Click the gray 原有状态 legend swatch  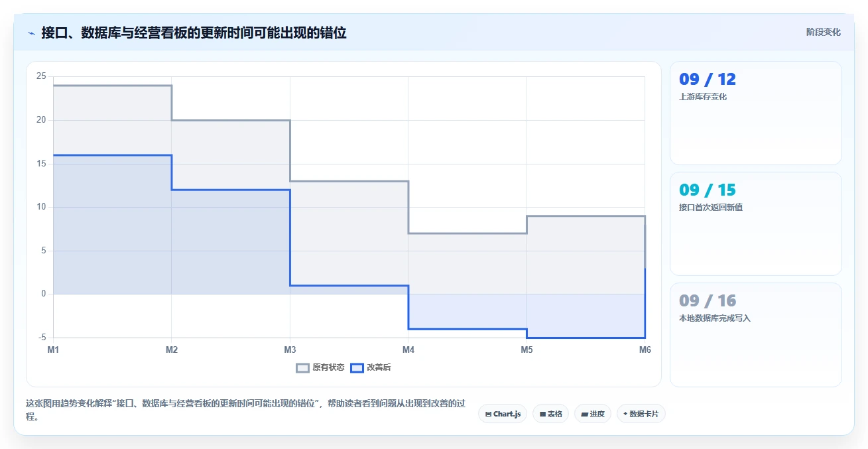302,368
